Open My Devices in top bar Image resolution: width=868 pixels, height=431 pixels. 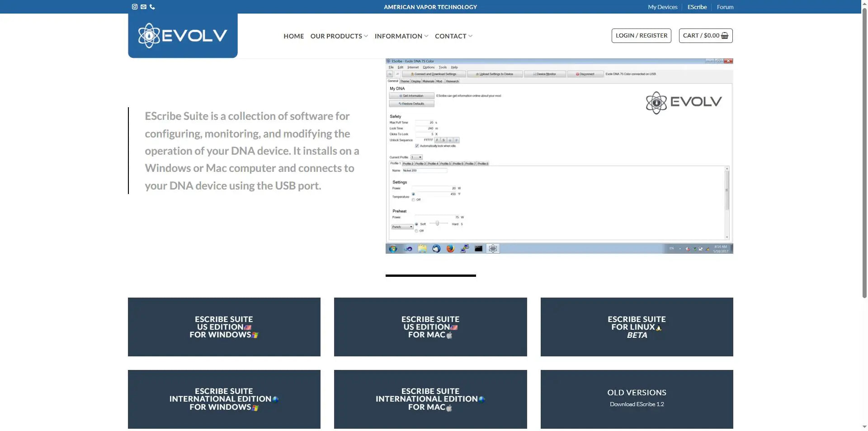662,7
